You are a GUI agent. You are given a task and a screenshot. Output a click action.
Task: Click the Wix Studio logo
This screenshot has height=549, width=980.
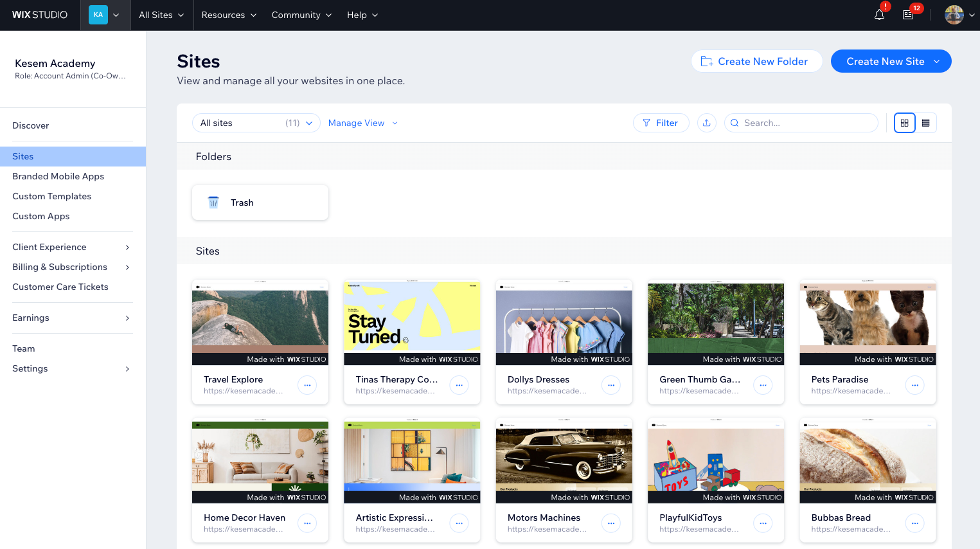40,15
